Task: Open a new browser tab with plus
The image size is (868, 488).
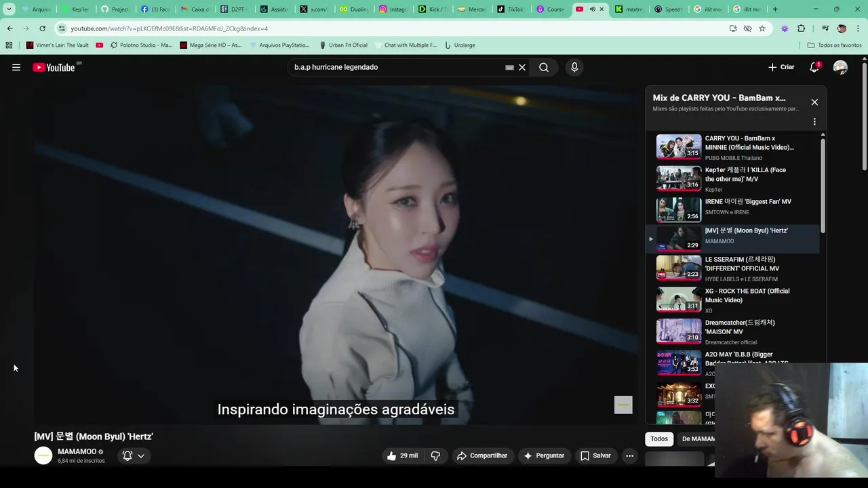Action: 775,9
